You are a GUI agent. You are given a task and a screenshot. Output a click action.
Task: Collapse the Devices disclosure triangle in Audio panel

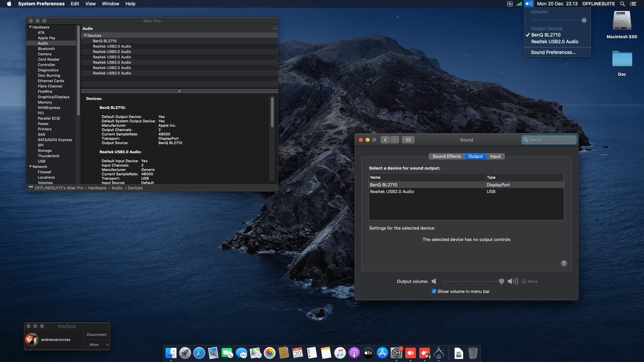pyautogui.click(x=86, y=35)
